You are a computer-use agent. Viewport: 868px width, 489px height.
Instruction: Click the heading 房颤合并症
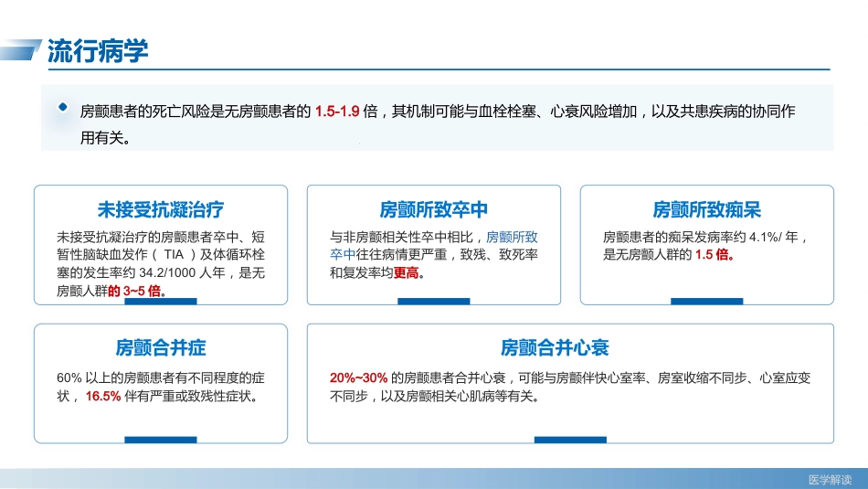click(161, 347)
